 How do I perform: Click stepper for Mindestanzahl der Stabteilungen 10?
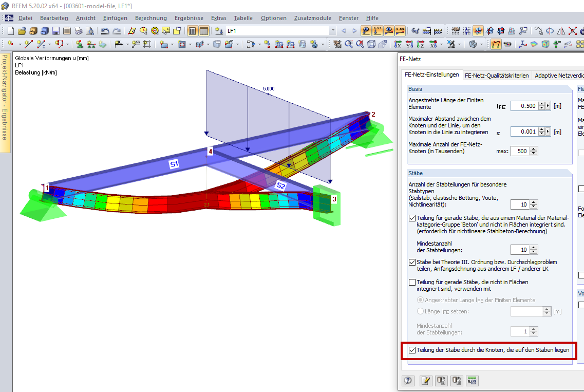[x=534, y=250]
